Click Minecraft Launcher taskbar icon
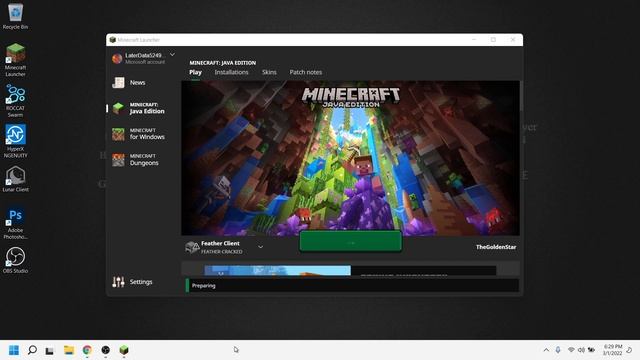The image size is (640, 360). (x=124, y=350)
